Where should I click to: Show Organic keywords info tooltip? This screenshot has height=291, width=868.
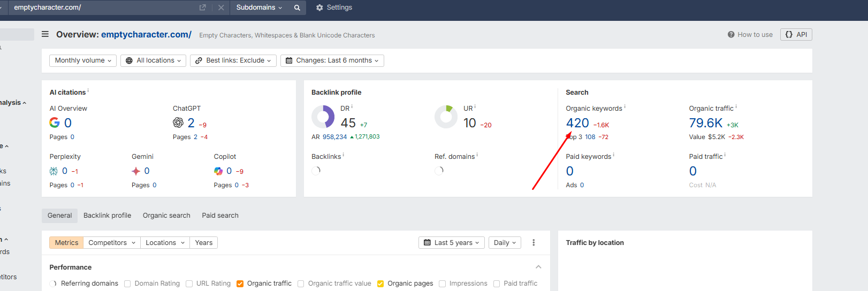pyautogui.click(x=625, y=106)
